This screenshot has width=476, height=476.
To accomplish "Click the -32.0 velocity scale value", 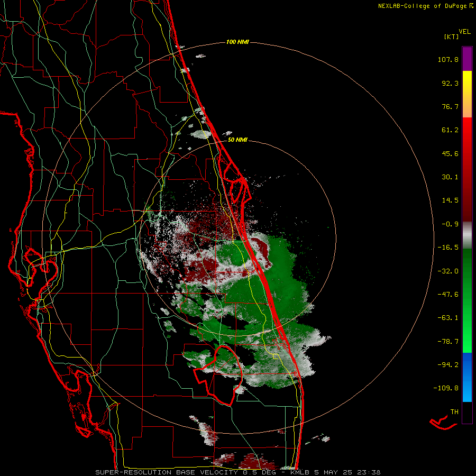I will pos(448,271).
